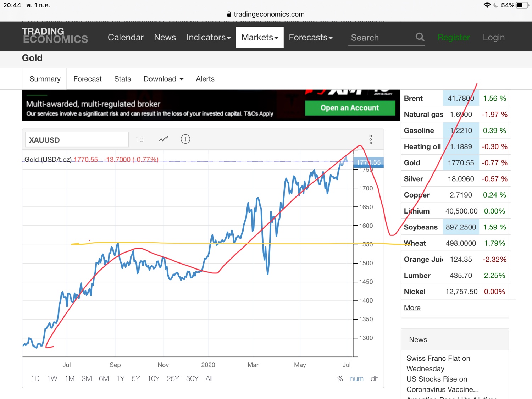Open the Brent commodity row
Viewport: 532px width, 399px height.
coord(455,98)
